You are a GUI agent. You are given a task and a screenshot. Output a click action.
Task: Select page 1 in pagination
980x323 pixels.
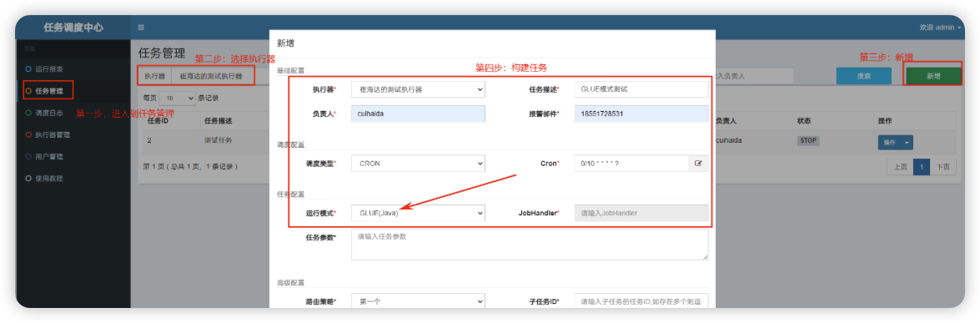click(x=922, y=167)
